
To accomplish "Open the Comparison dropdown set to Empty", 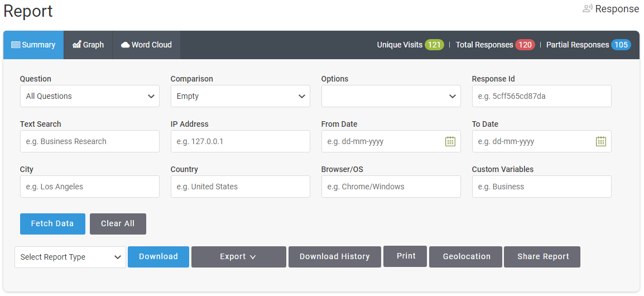I will (x=241, y=96).
